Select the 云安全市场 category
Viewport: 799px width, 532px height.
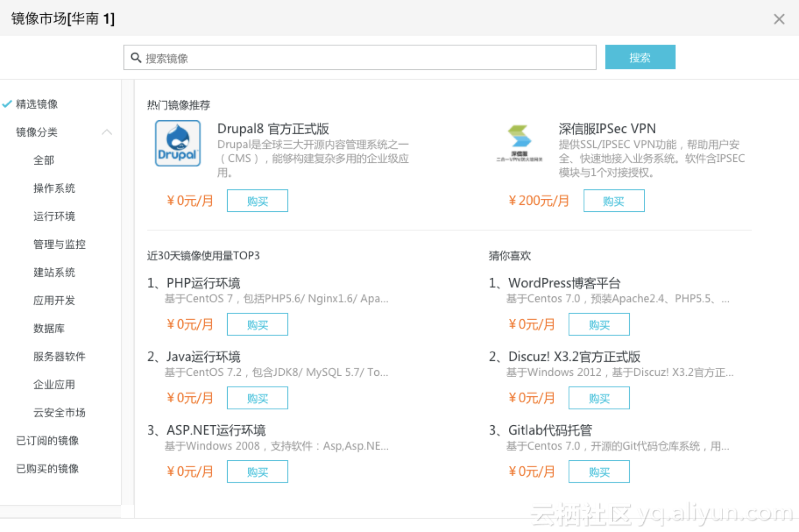pyautogui.click(x=60, y=413)
